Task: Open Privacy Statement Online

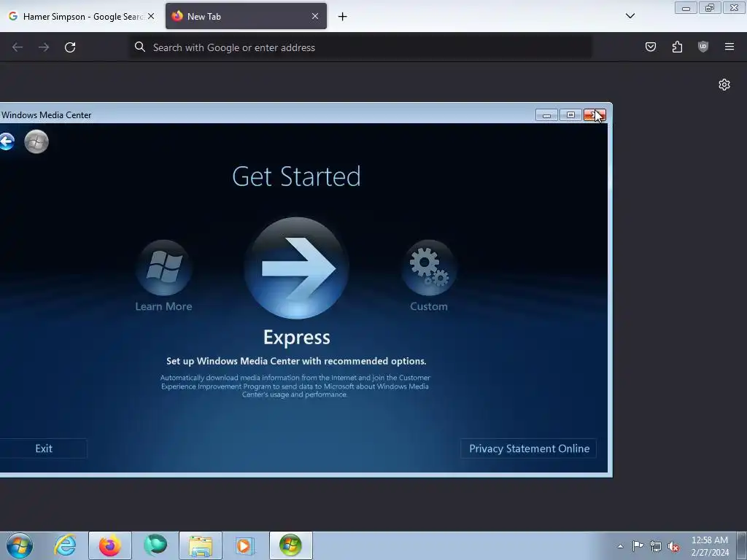Action: (x=529, y=448)
